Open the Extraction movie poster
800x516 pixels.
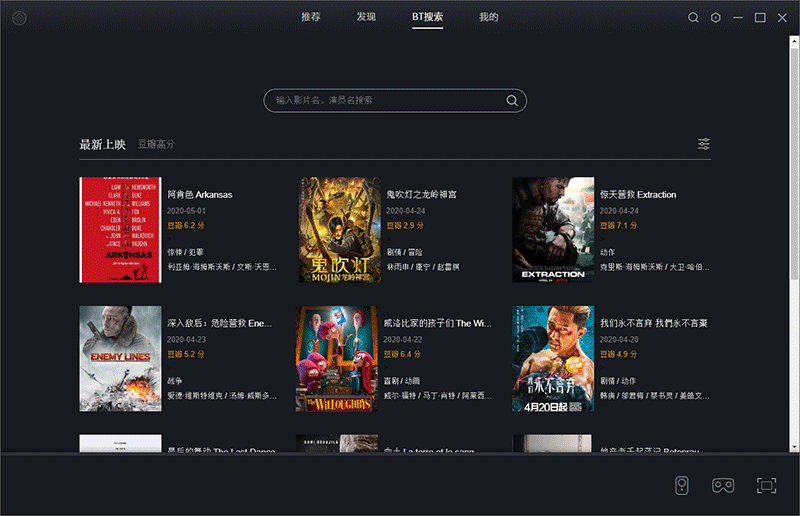tap(553, 230)
